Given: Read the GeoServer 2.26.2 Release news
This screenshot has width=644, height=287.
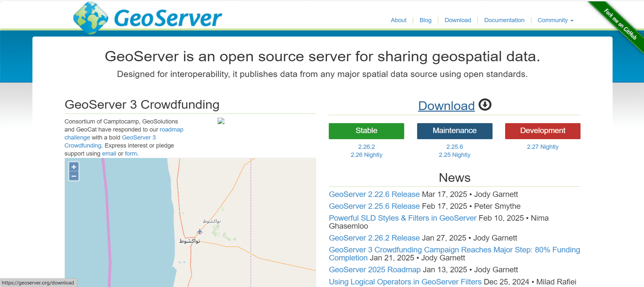Looking at the screenshot, I should coord(374,238).
